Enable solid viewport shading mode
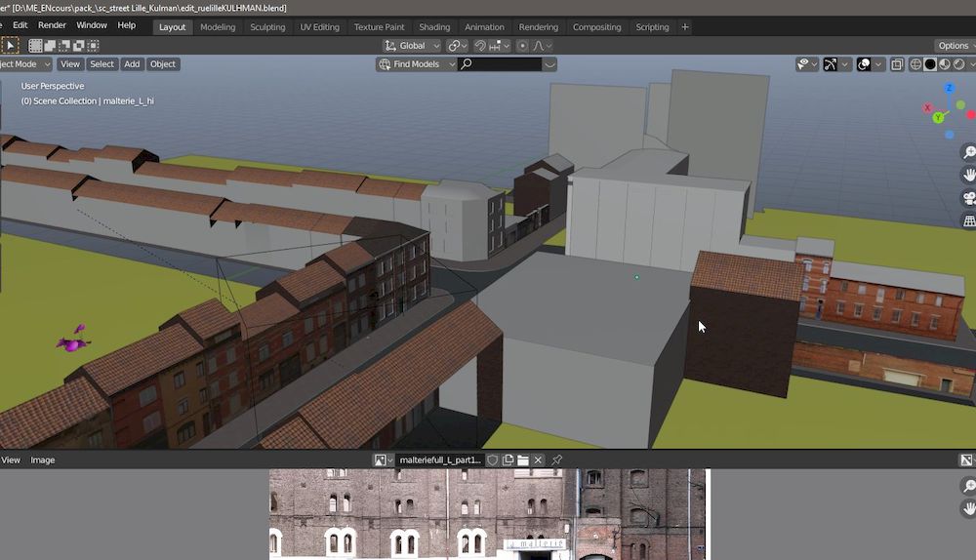 tap(930, 64)
